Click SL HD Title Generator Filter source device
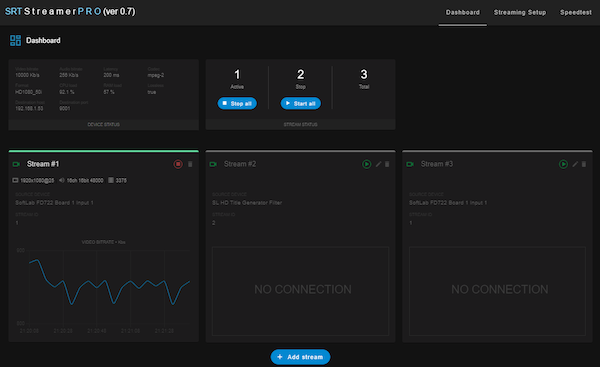This screenshot has height=367, width=600. [x=247, y=203]
